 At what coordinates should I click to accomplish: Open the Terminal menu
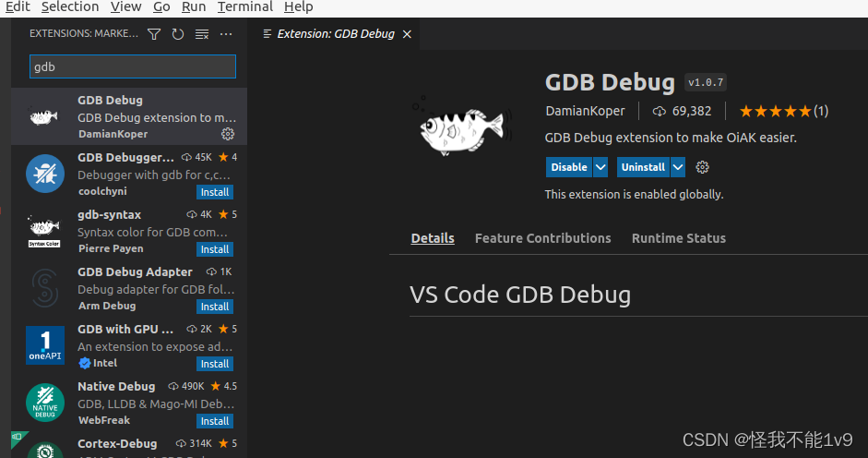pos(244,6)
